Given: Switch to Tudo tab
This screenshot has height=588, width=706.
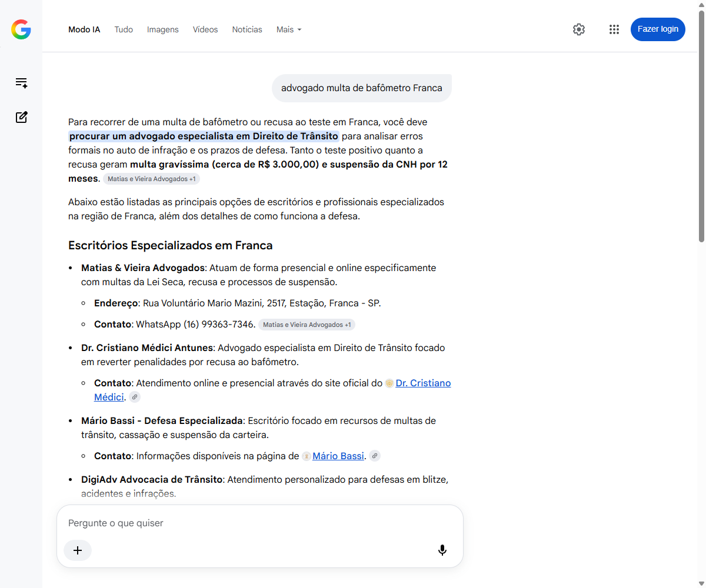Looking at the screenshot, I should coord(124,29).
